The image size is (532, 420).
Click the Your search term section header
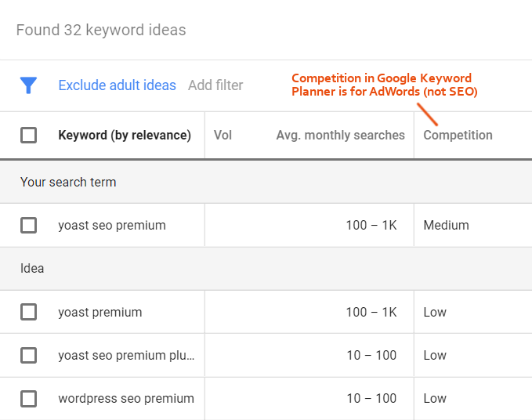click(x=68, y=183)
